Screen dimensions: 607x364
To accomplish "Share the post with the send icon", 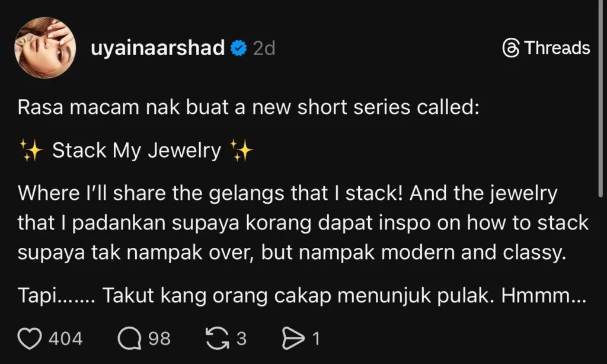I will [x=295, y=338].
